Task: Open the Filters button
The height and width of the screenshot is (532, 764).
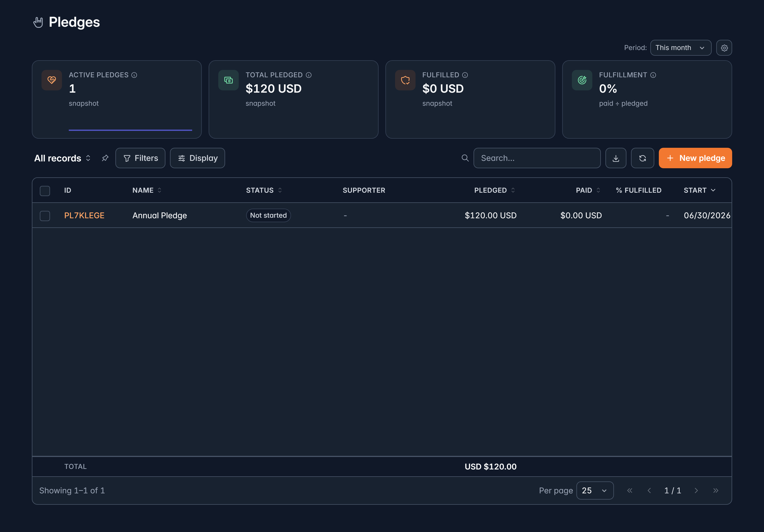Action: (140, 158)
